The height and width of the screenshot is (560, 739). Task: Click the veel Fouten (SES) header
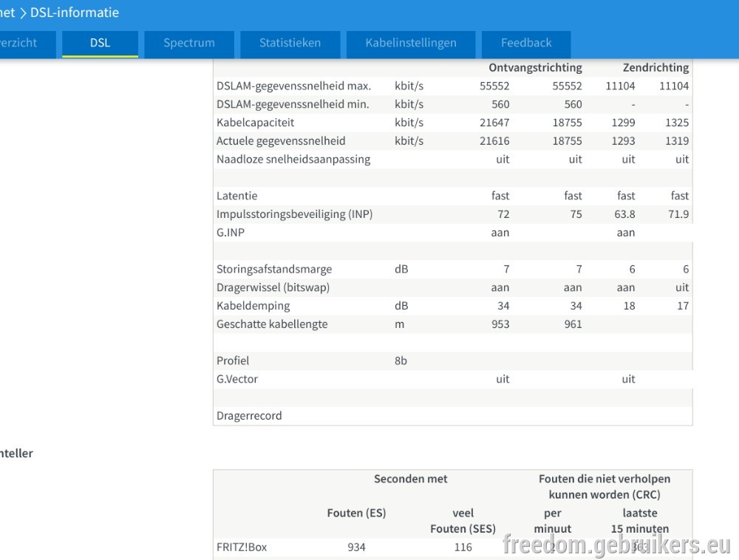463,521
